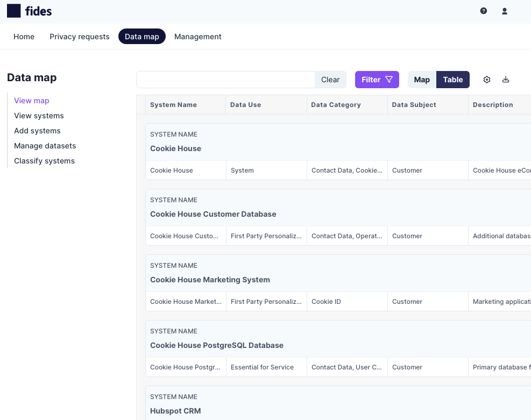Switch to Table view

[453, 80]
